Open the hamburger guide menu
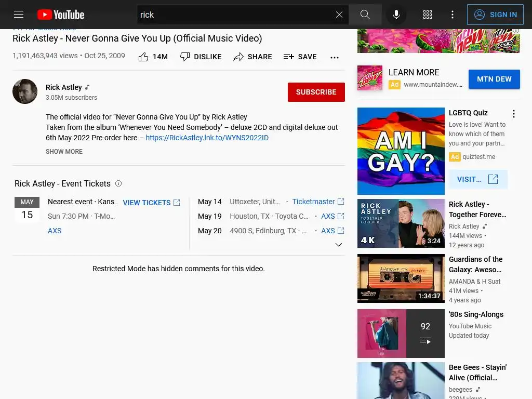532x399 pixels. 19,15
